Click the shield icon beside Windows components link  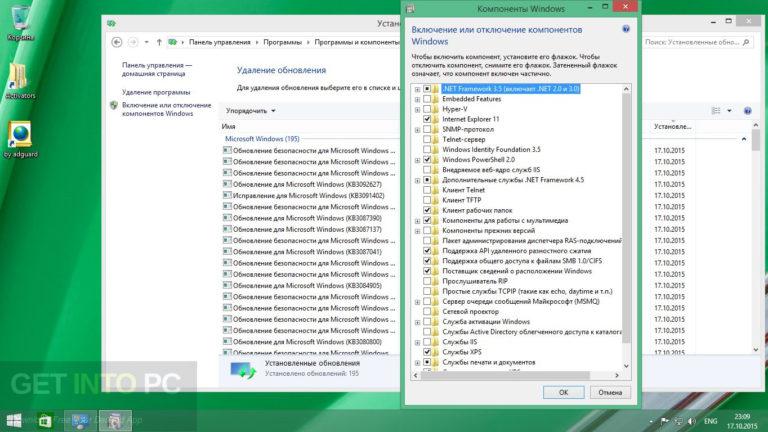114,105
